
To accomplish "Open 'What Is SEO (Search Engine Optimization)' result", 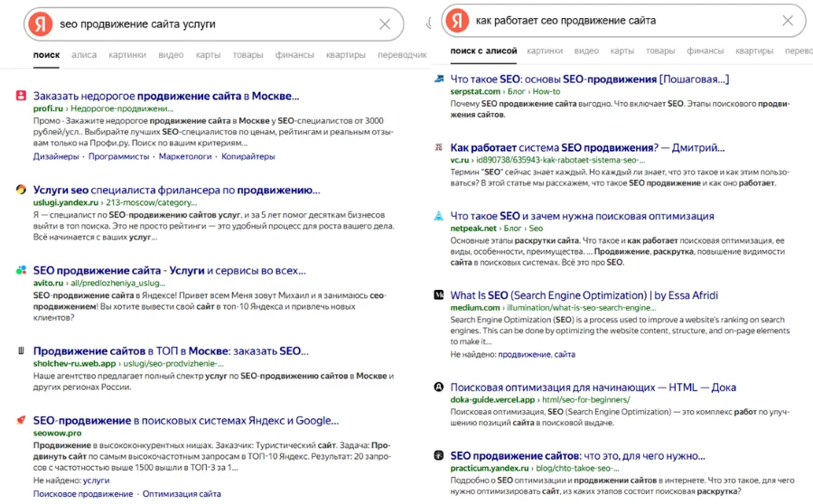I will point(584,295).
